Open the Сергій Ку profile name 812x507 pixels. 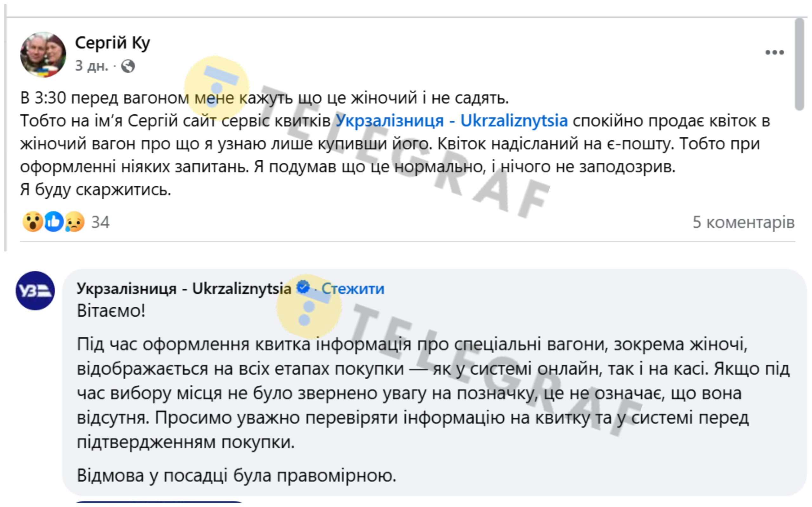click(x=112, y=43)
